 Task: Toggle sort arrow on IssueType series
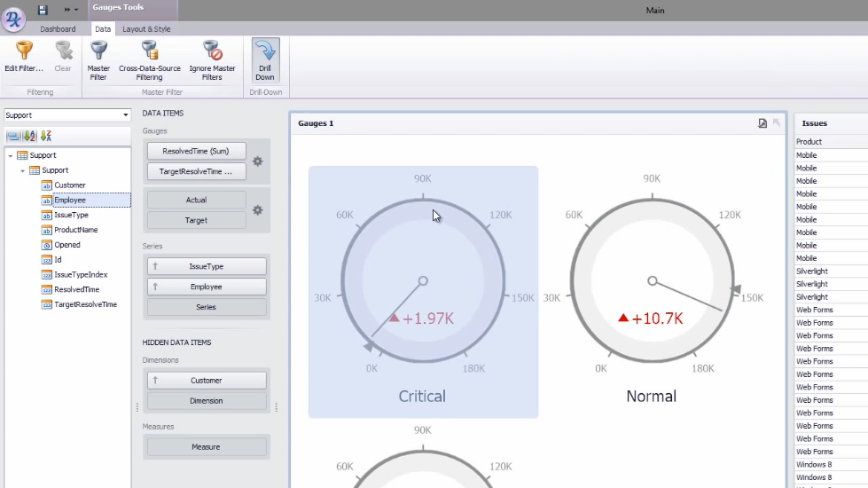tap(155, 266)
